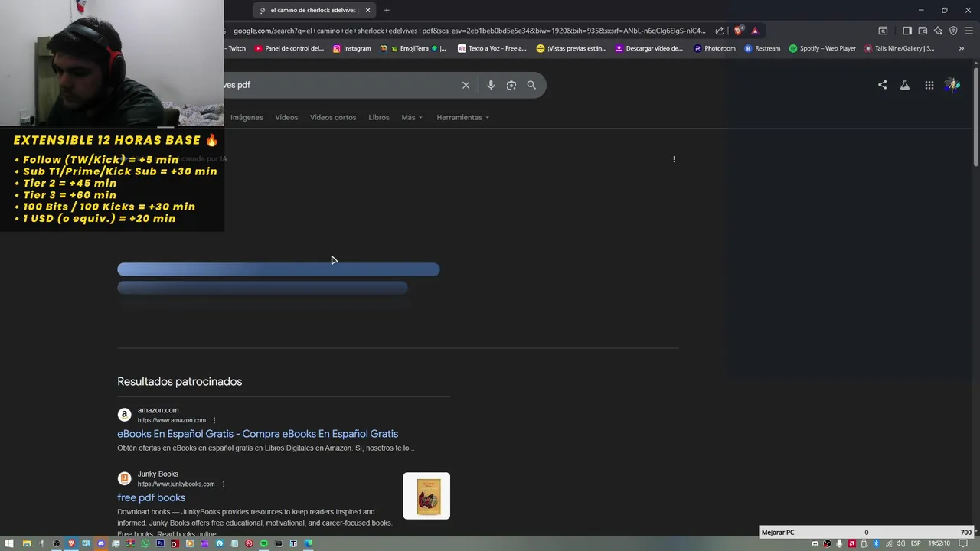Open WhatsApp from the taskbar
980x551 pixels.
pyautogui.click(x=145, y=543)
